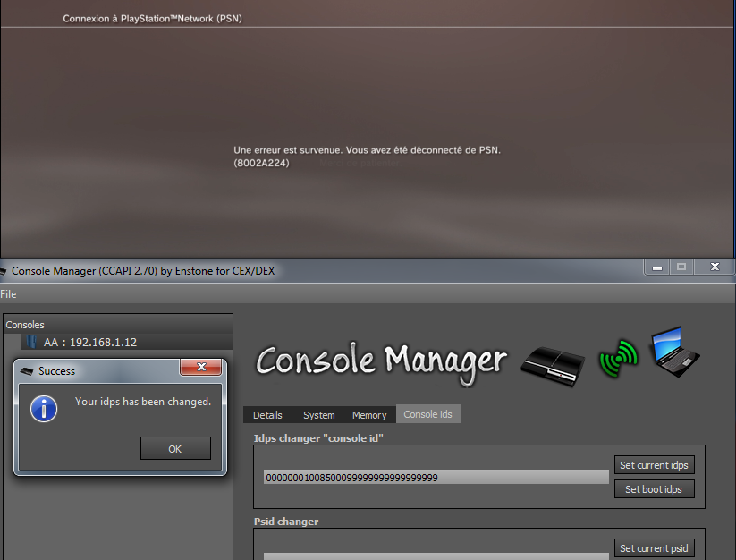Click the Console Manager title bar app icon
Viewport: 736px width, 560px height.
tap(4, 270)
